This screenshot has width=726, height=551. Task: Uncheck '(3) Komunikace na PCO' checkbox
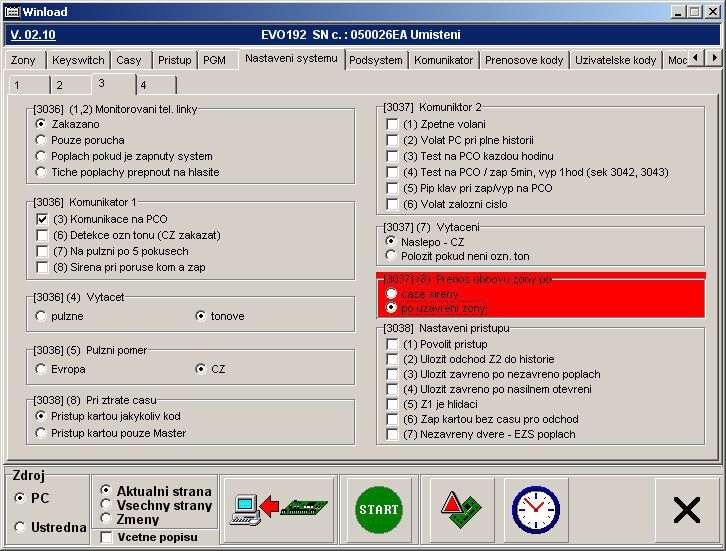click(42, 219)
